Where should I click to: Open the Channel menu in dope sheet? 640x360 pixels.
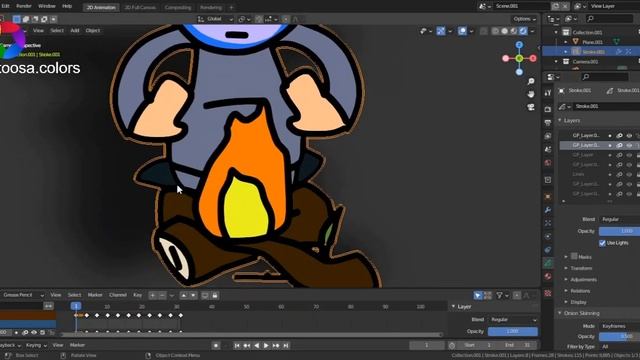[118, 295]
